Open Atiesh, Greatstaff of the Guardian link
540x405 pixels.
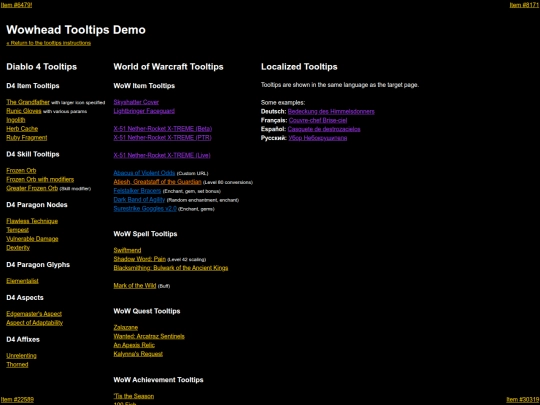[157, 182]
